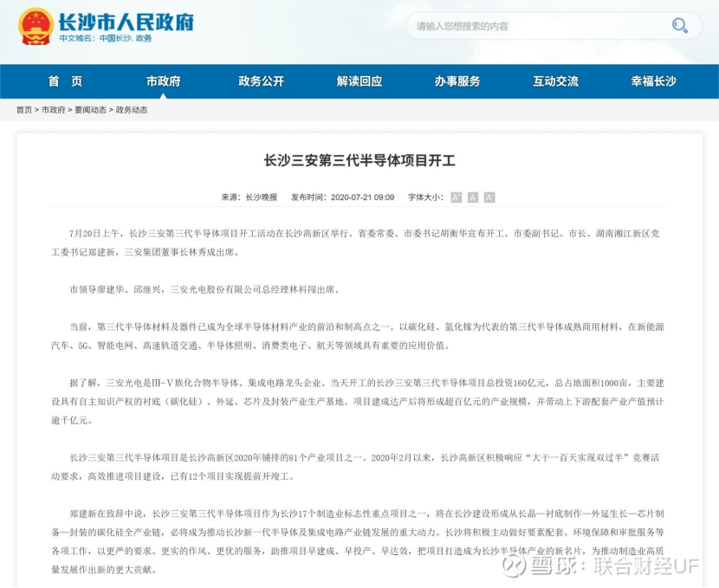Click the publish time 2020-07-21 09:09
The height and width of the screenshot is (588, 719).
(362, 197)
